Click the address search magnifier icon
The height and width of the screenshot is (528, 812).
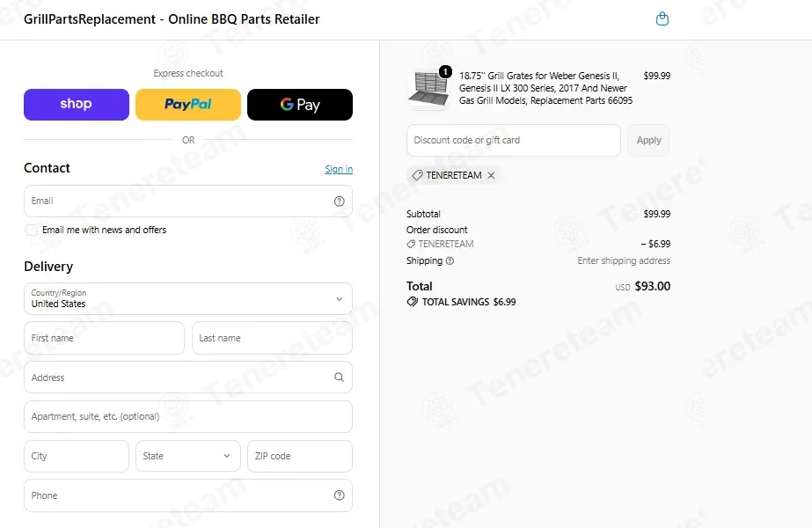340,378
